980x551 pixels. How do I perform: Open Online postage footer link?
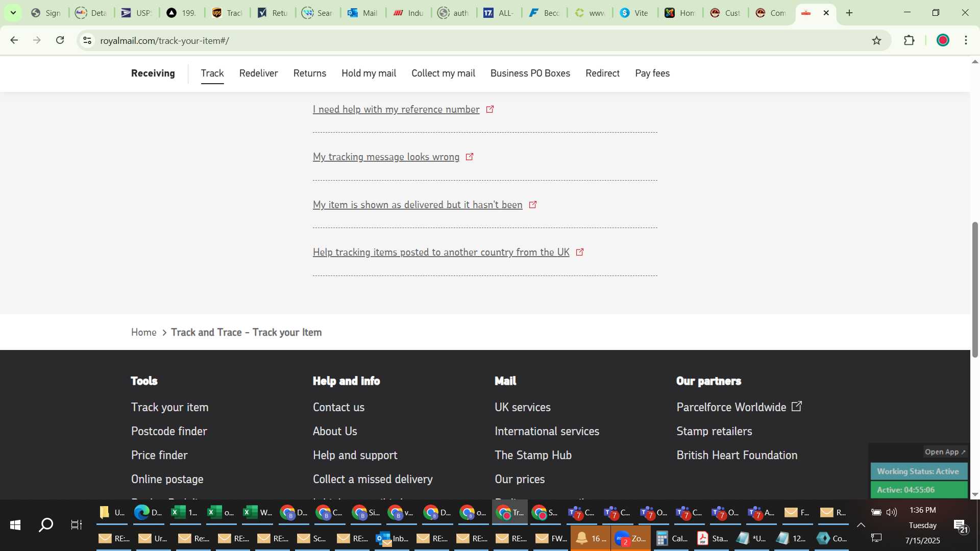(x=167, y=479)
